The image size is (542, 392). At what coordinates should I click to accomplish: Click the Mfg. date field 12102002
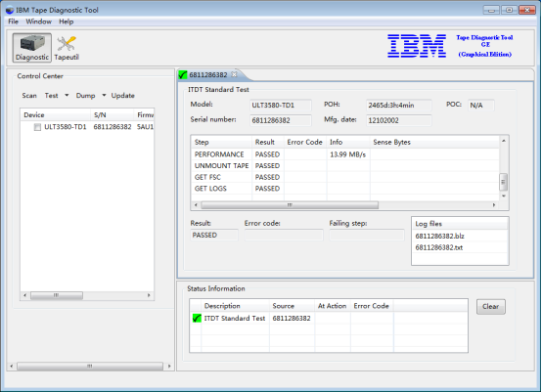click(x=398, y=120)
